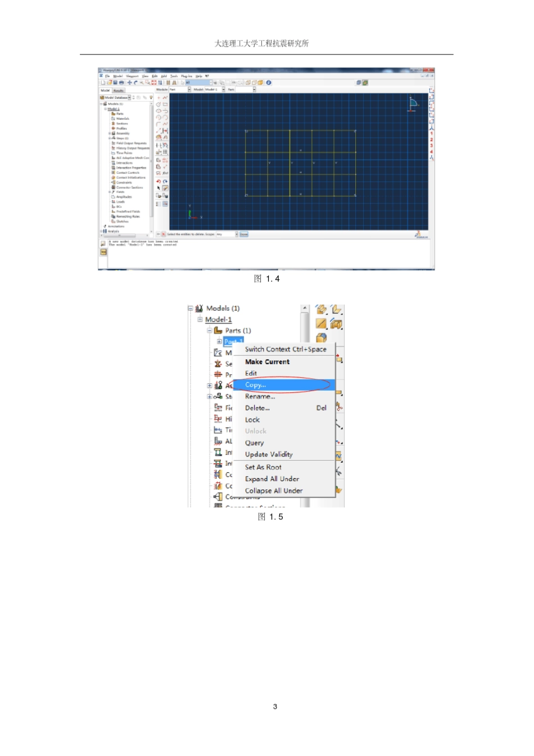The width and height of the screenshot is (534, 756).
Task: Click the Create Cut Extrude tool icon
Action: pyautogui.click(x=336, y=323)
